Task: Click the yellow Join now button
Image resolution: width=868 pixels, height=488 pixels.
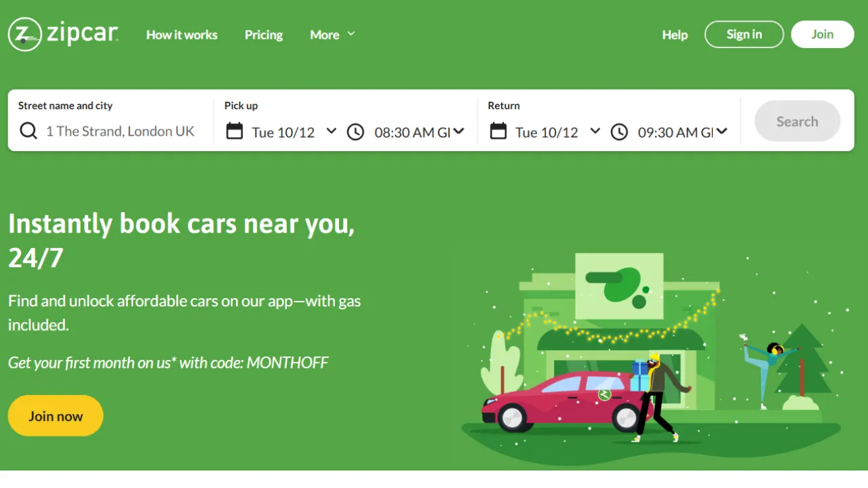Action: click(56, 415)
